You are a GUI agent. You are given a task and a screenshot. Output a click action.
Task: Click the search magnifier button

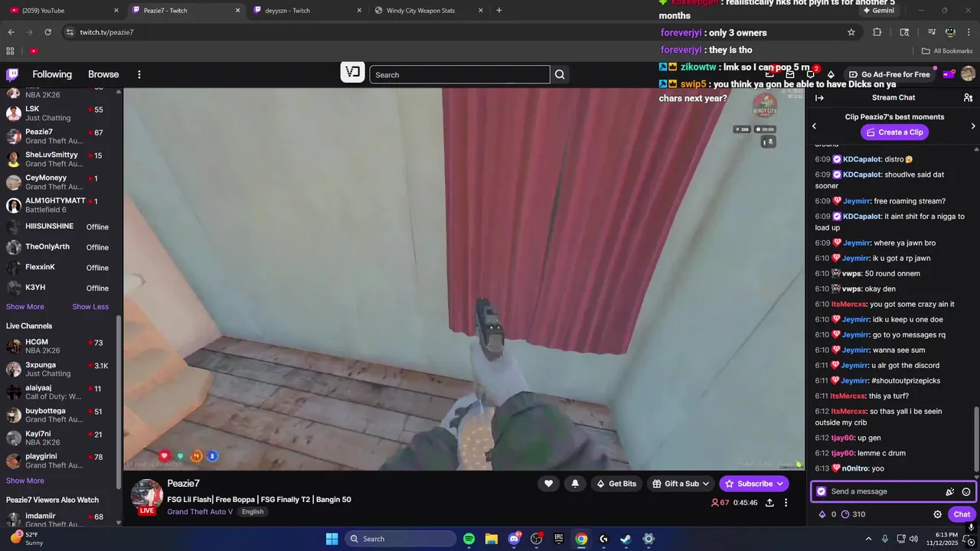click(560, 74)
